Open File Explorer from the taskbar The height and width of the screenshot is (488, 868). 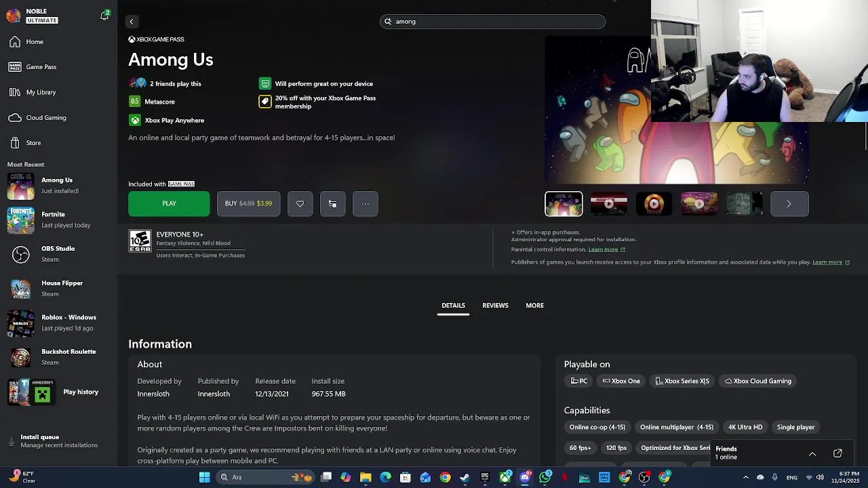366,478
